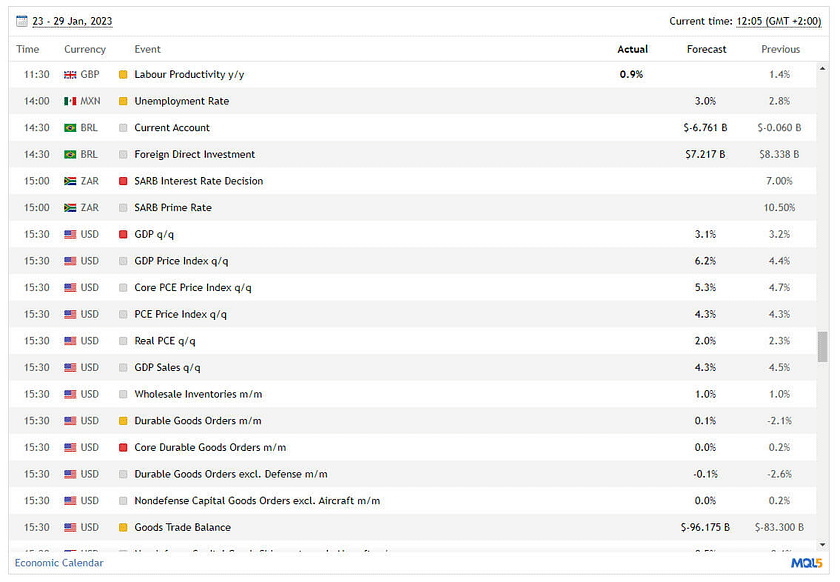Click the red importance marker for SARB Interest Rate Decision
The image size is (840, 582).
coord(123,181)
